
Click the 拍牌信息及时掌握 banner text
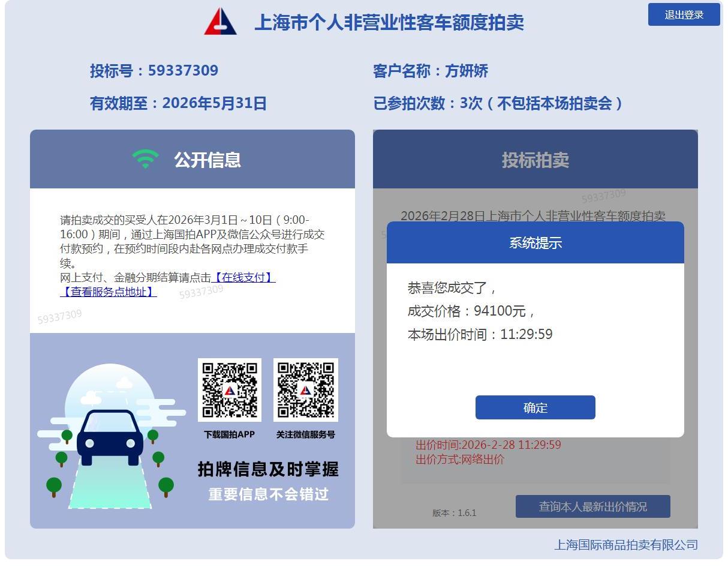pyautogui.click(x=268, y=469)
